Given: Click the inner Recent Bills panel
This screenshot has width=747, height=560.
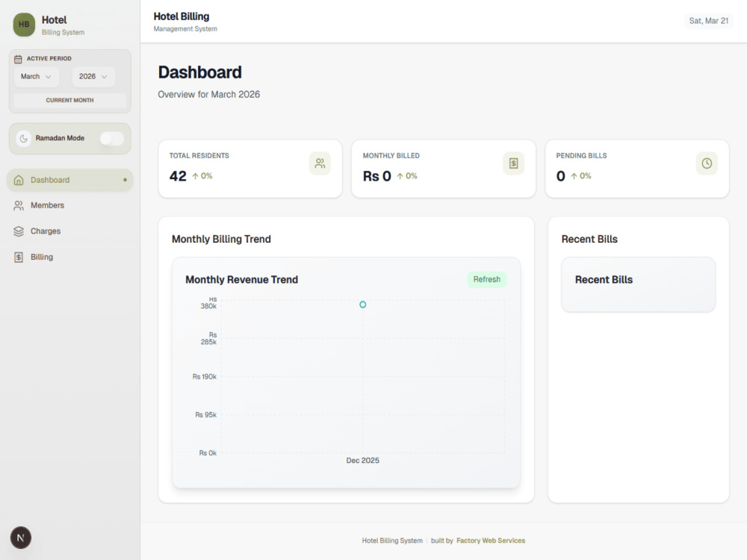Looking at the screenshot, I should point(639,284).
